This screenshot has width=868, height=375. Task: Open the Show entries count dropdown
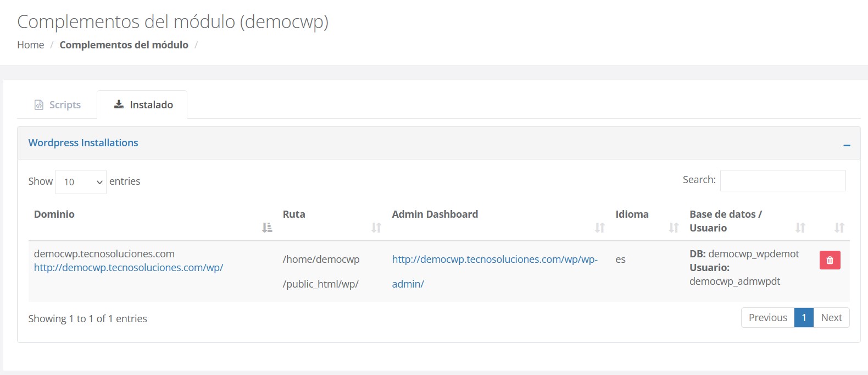(81, 182)
